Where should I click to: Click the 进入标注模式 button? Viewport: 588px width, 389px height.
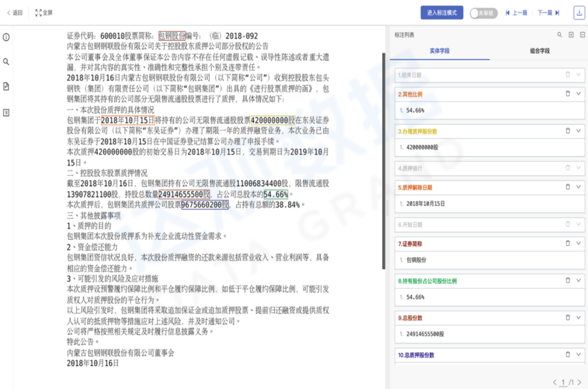(x=442, y=13)
